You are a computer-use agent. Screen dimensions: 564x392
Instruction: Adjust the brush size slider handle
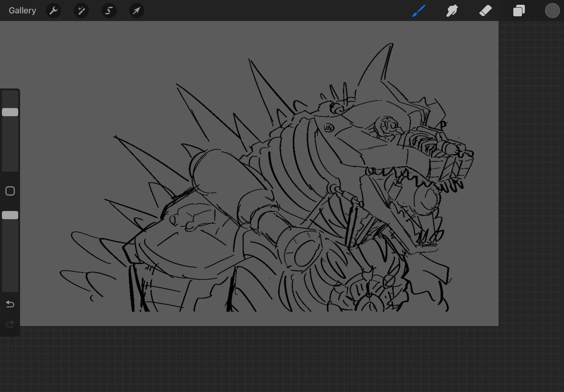(10, 112)
